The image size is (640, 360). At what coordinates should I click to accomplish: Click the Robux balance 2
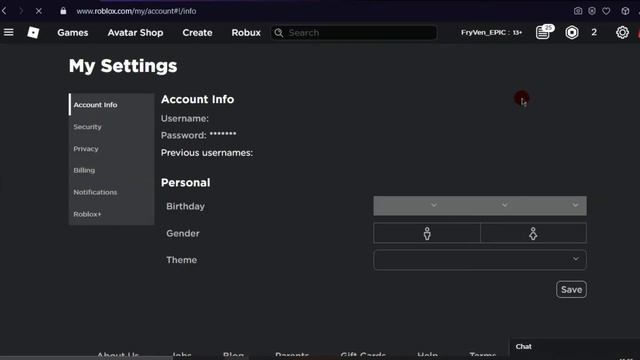594,32
